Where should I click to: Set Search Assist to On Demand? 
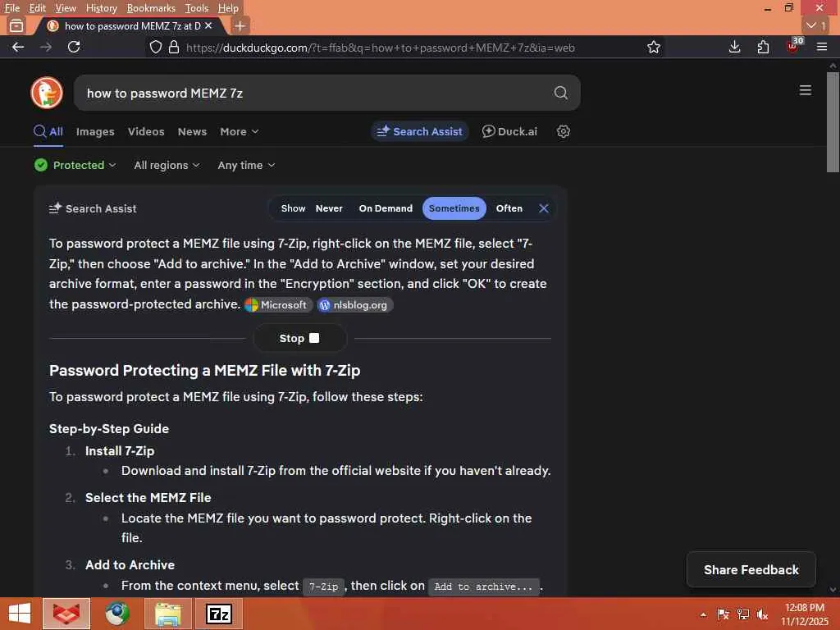tap(386, 208)
